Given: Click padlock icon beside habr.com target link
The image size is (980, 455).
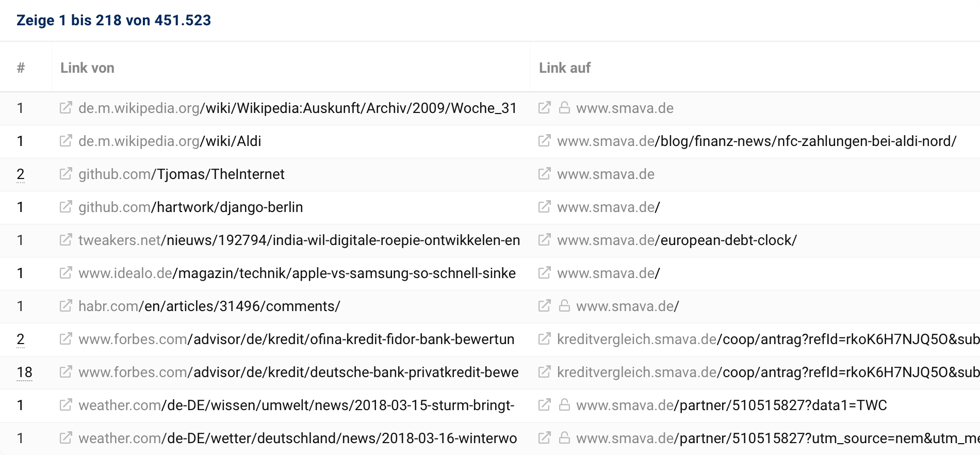Looking at the screenshot, I should (564, 306).
